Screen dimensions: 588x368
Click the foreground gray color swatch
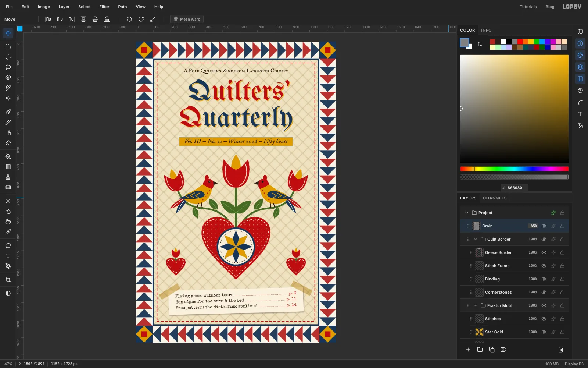coord(465,43)
